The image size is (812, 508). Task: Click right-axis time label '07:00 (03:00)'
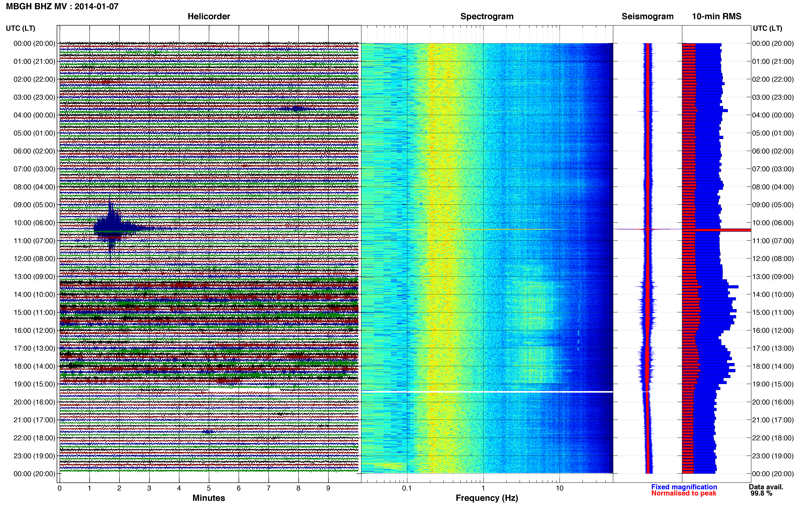pyautogui.click(x=773, y=169)
